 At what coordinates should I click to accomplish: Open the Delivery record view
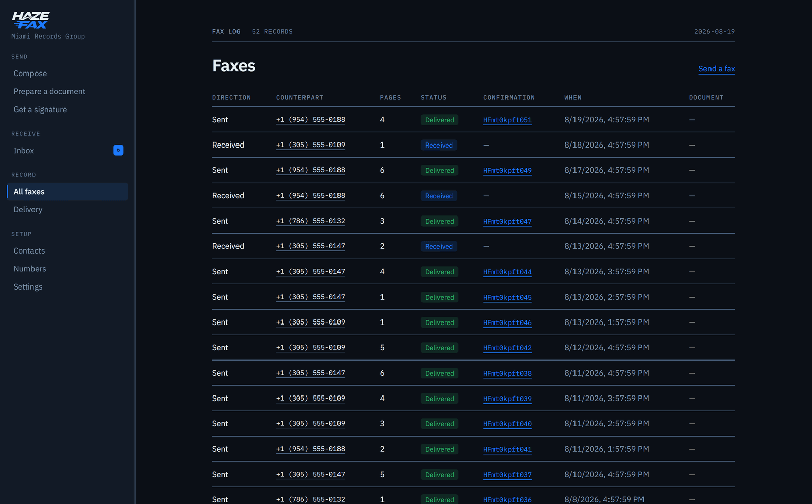click(x=28, y=209)
